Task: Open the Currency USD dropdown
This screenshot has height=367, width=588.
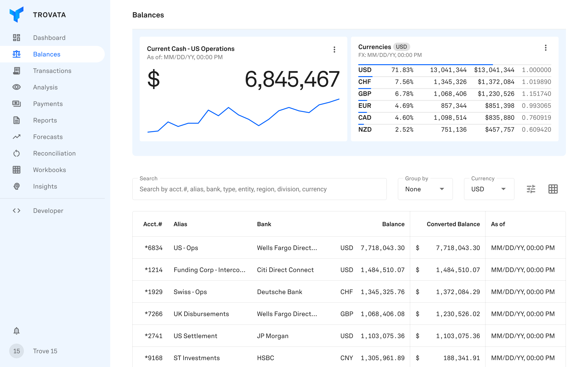Action: coord(489,189)
